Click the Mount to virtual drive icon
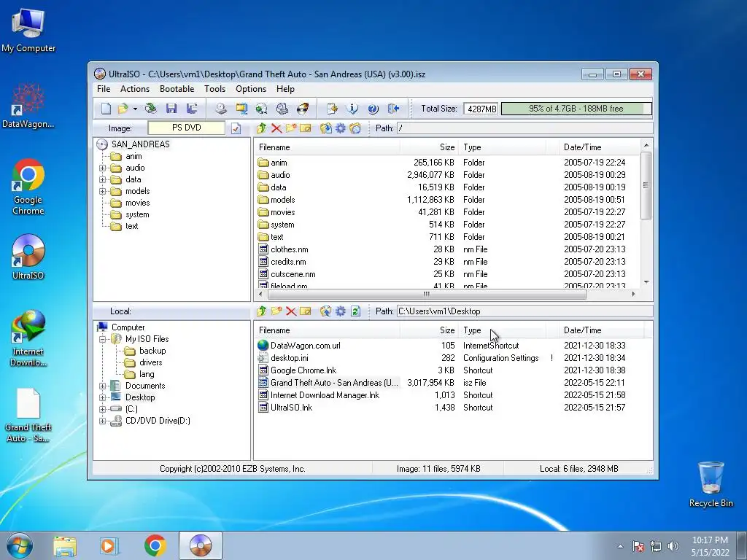Image resolution: width=747 pixels, height=560 pixels. [282, 109]
